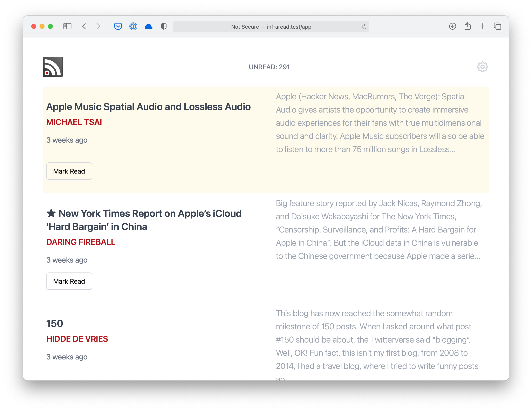The image size is (532, 411).
Task: Reload the page using refresh icon
Action: 364,27
